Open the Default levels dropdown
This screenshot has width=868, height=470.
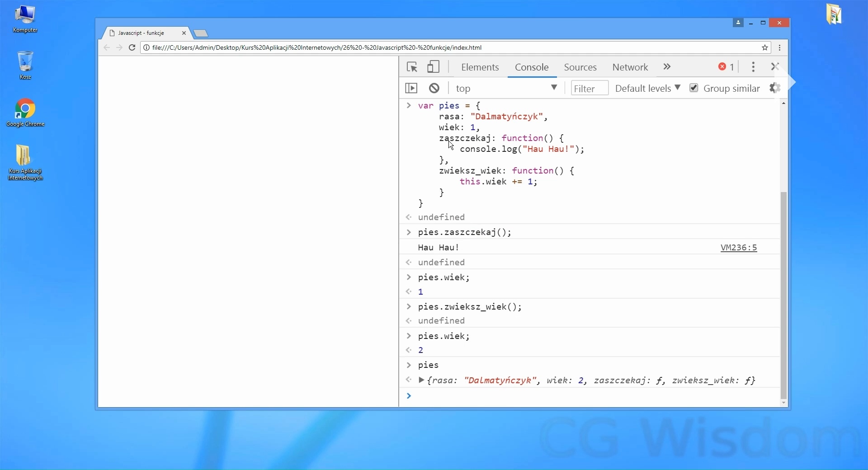tap(647, 88)
